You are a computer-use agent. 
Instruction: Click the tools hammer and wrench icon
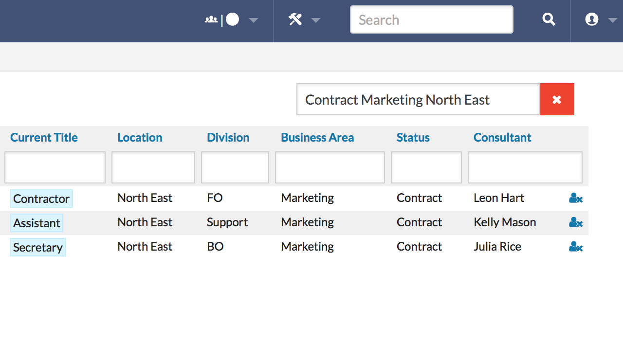tap(295, 19)
